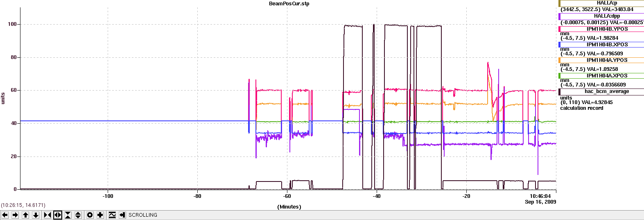This screenshot has width=644, height=220.
Task: Select the IPM1H04B.YPOS legend entry
Action: (x=601, y=29)
